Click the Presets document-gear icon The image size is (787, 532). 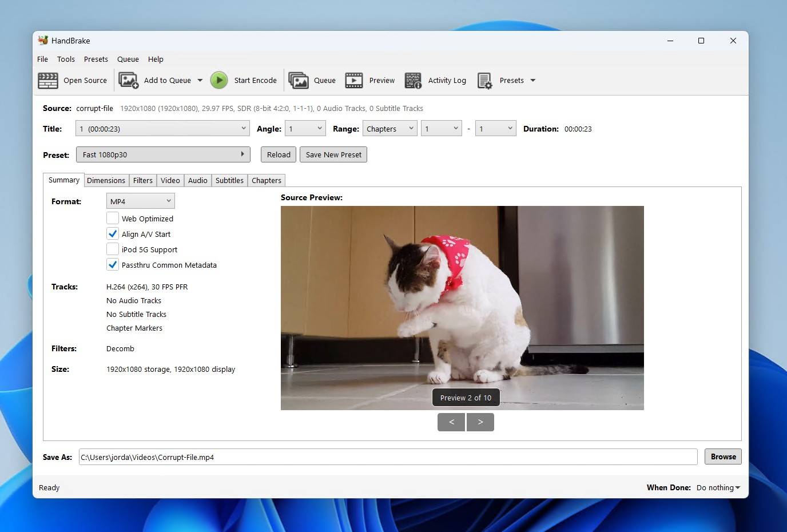point(485,81)
